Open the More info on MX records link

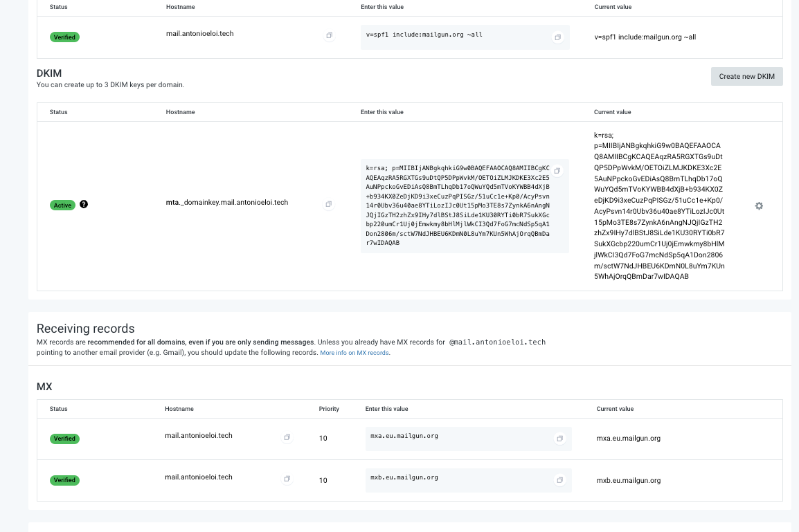point(354,353)
